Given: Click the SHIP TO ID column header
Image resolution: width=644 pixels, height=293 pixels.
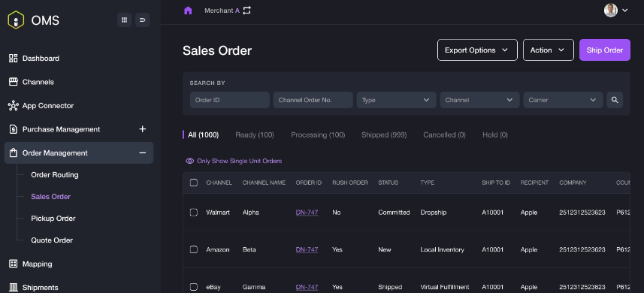Looking at the screenshot, I should pos(496,183).
